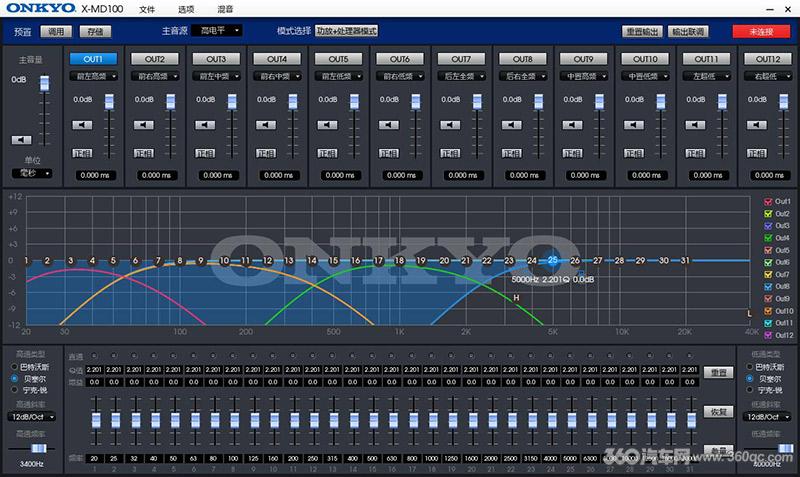Viewport: 800px width, 477px height.
Task: Click the 重置输出 reset output button
Action: point(643,32)
